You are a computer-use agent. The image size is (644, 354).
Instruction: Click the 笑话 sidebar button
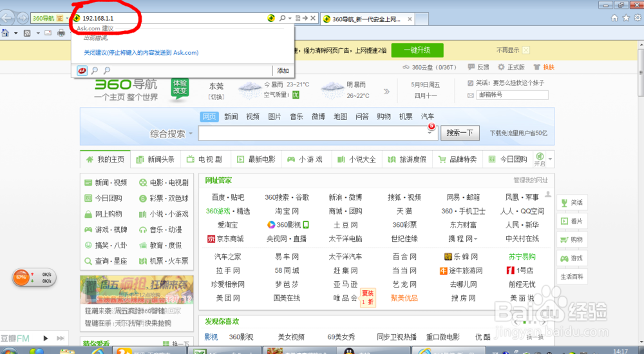(x=572, y=202)
